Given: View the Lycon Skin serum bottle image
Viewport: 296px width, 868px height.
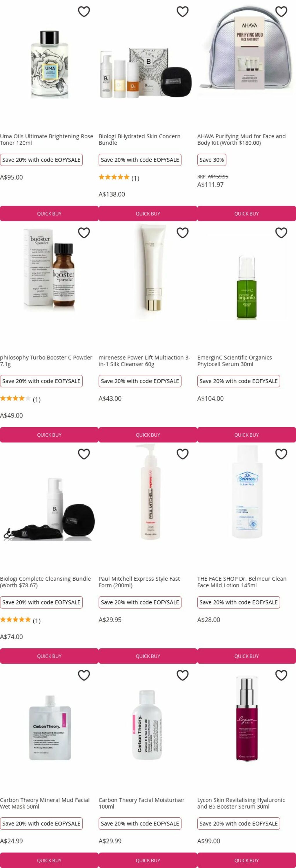Looking at the screenshot, I should pos(246,718).
